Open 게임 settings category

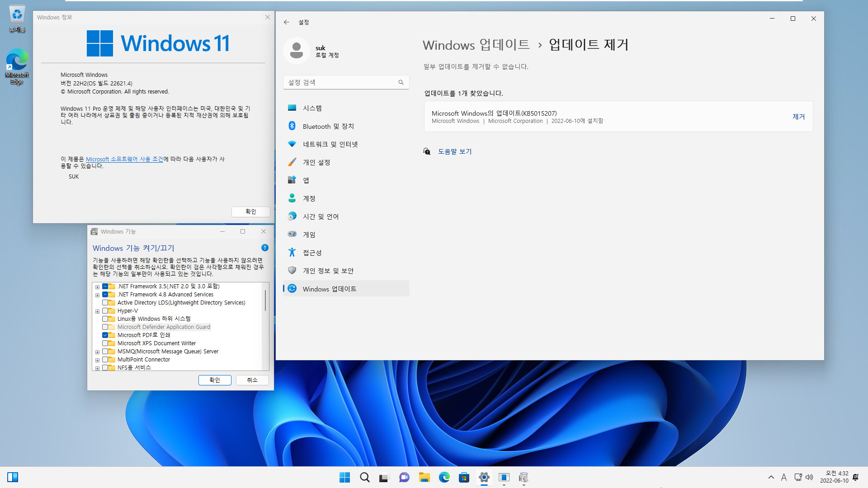pyautogui.click(x=346, y=235)
